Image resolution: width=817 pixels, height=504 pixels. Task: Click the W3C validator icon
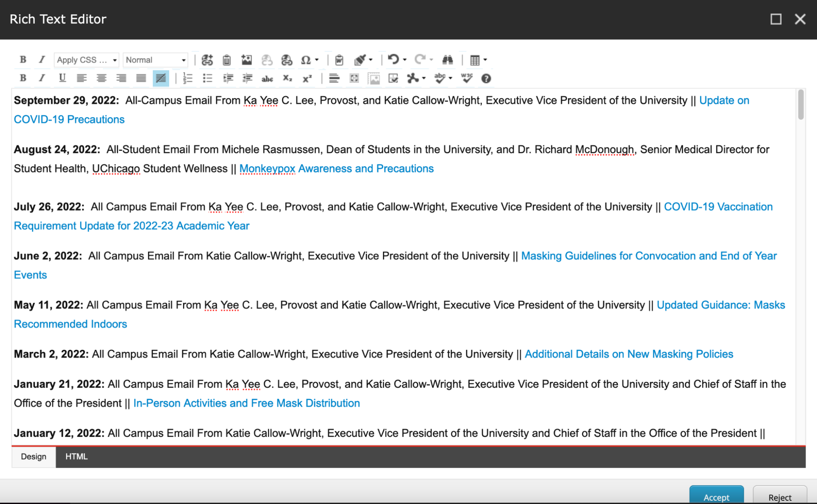tap(466, 78)
